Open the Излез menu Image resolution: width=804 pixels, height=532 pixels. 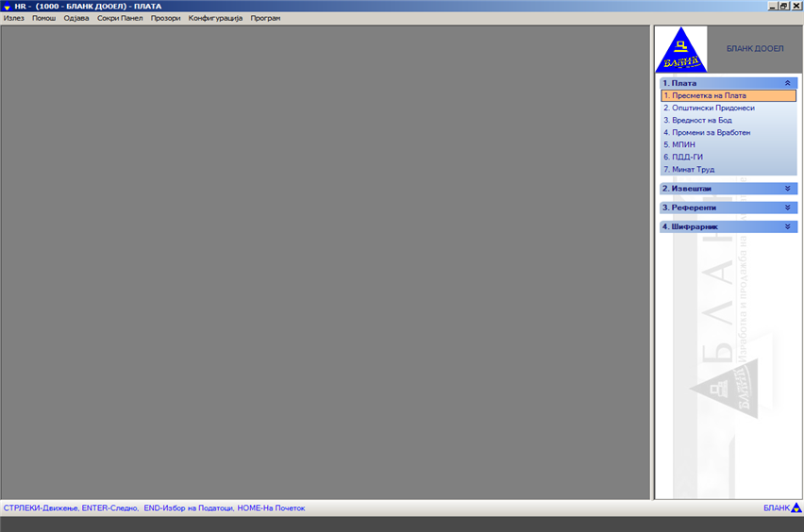[x=14, y=18]
